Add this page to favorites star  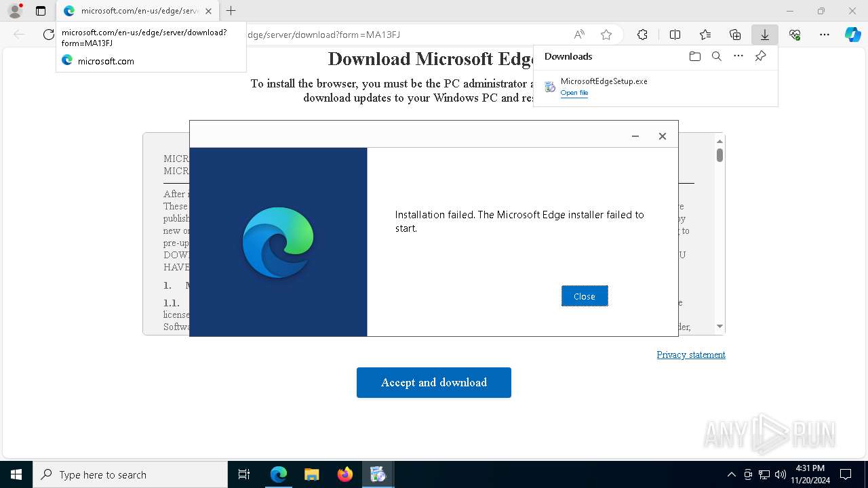[606, 35]
